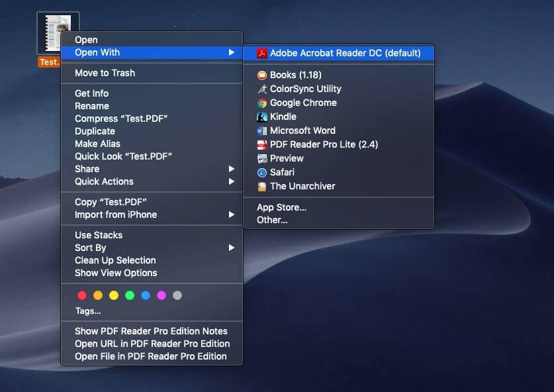Expand the Share submenu arrow
The image size is (554, 392).
[x=232, y=169]
